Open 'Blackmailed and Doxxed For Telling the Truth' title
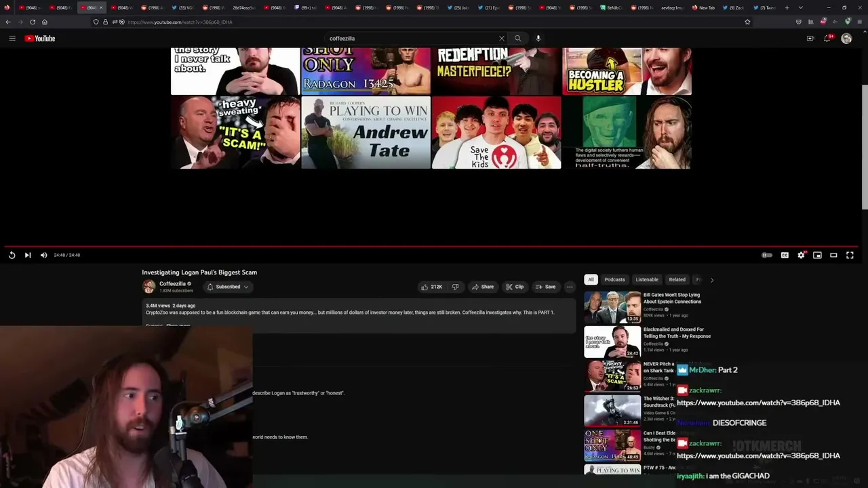The image size is (868, 488). [677, 333]
